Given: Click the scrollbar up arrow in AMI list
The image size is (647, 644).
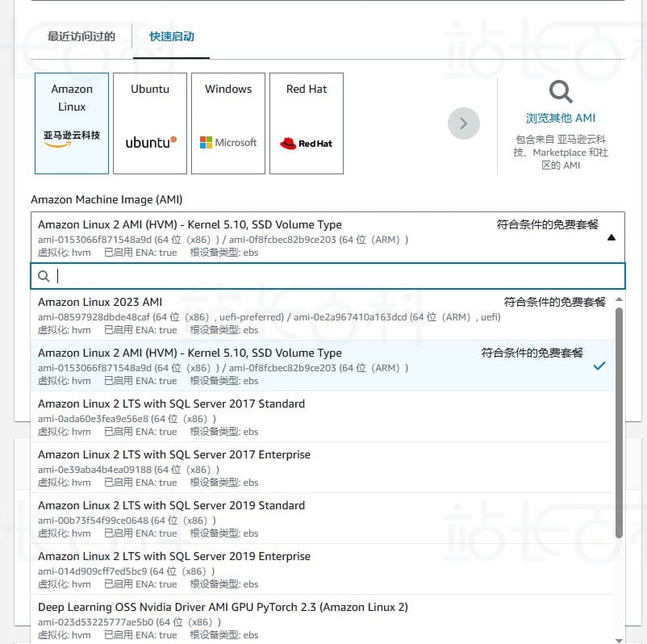Looking at the screenshot, I should (x=620, y=299).
